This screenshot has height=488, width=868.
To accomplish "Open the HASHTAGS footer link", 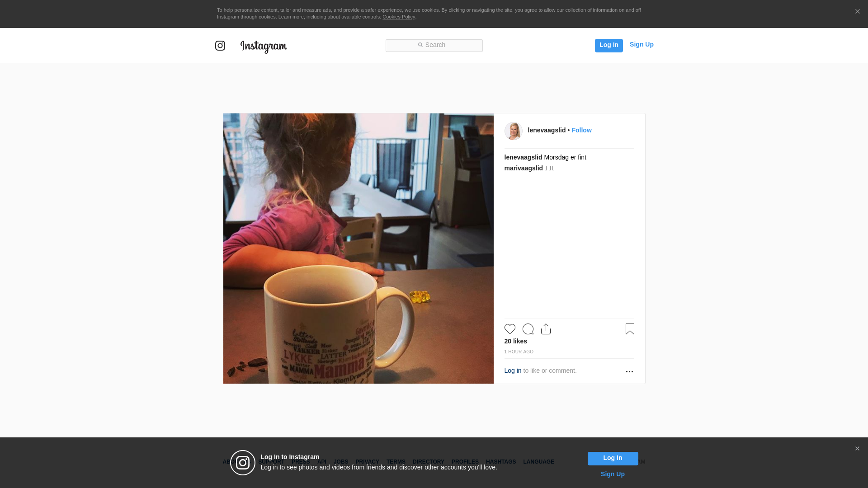I will [x=501, y=462].
